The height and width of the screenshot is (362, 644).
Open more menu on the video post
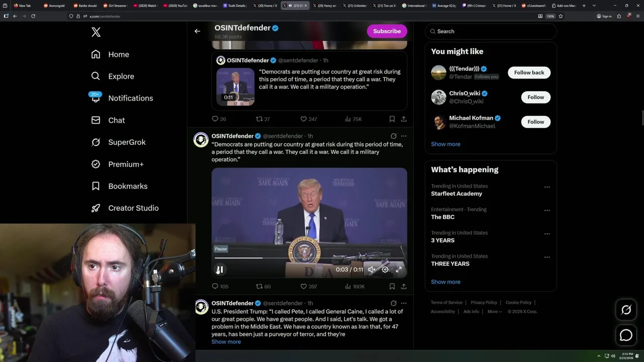404,136
